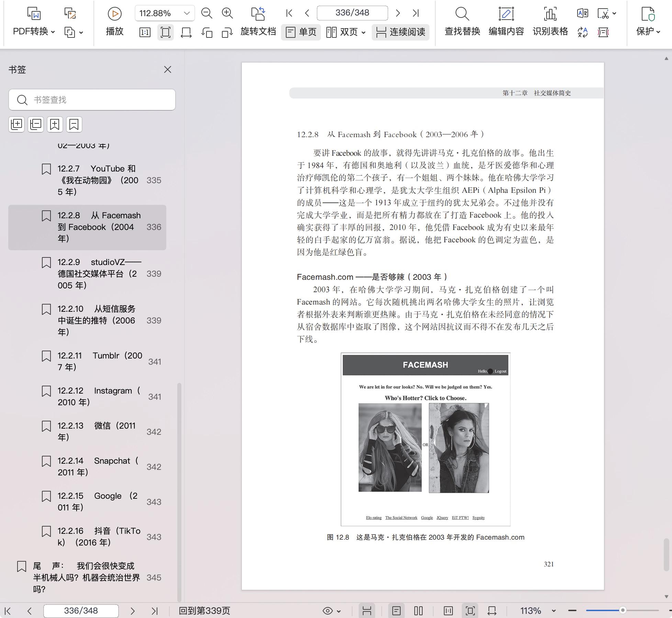Click the PDF to image conversion icon
This screenshot has height=618, width=672.
click(x=70, y=13)
